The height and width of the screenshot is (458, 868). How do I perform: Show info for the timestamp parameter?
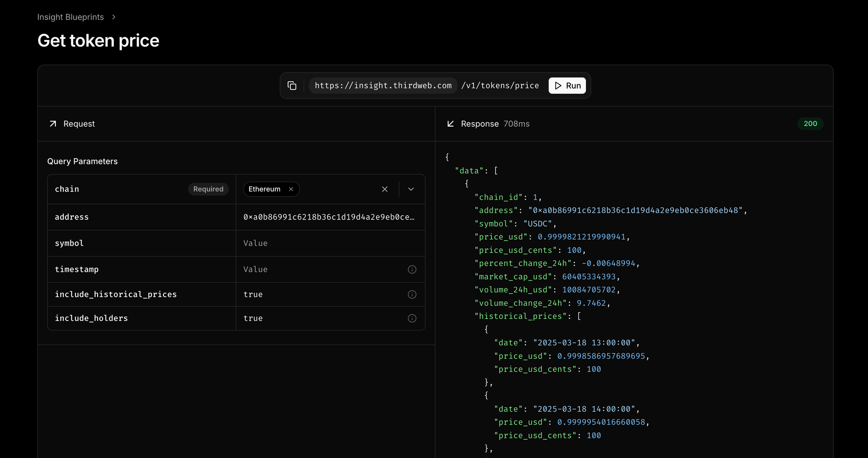coord(412,269)
